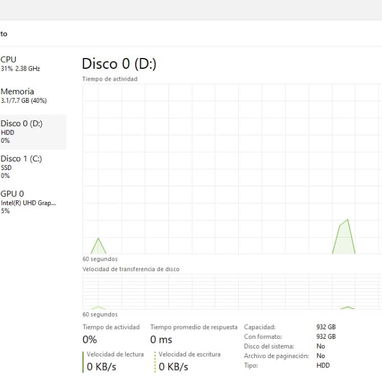
Task: Click the Tipo label
Action: [251, 366]
